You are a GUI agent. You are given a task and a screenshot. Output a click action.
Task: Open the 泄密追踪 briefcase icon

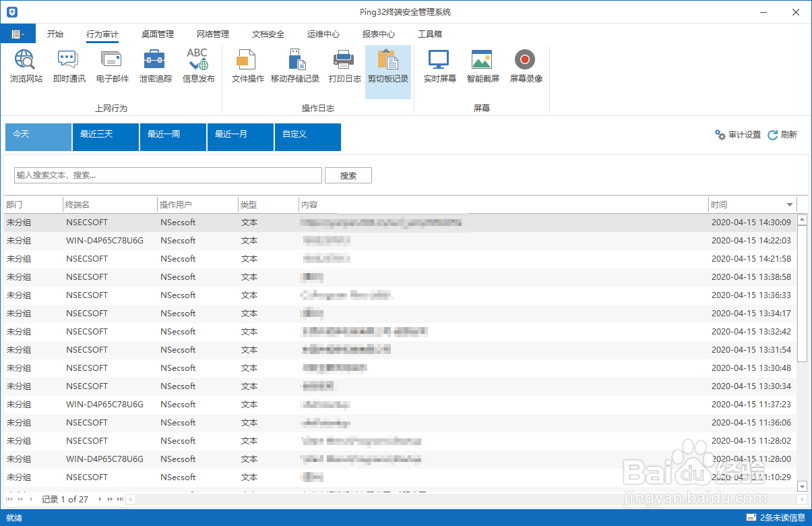[155, 60]
